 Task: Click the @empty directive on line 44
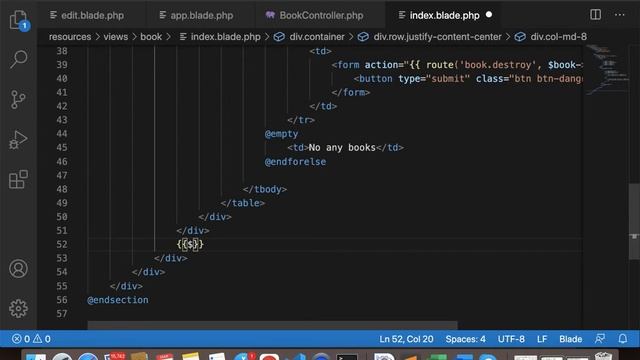tap(281, 134)
